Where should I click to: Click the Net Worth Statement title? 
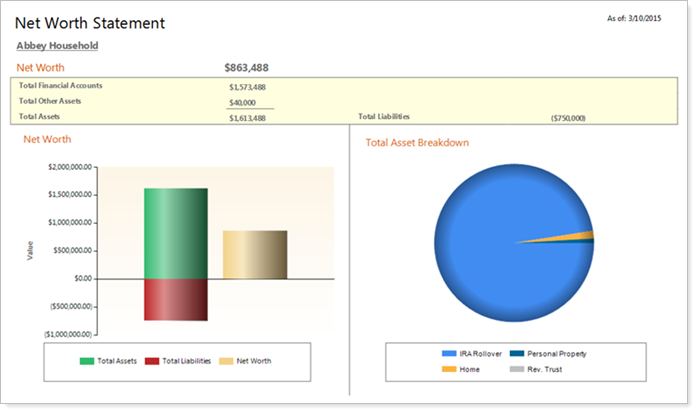click(x=90, y=23)
